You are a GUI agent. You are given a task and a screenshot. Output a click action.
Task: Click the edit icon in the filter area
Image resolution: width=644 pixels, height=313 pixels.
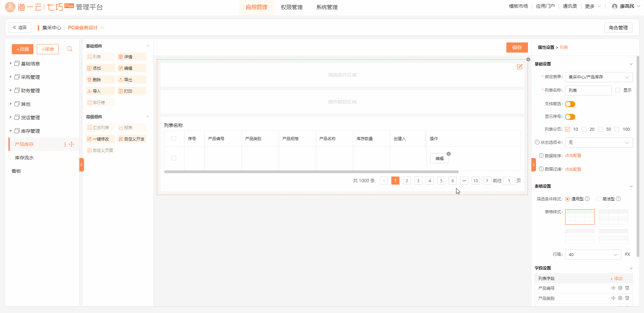point(520,67)
